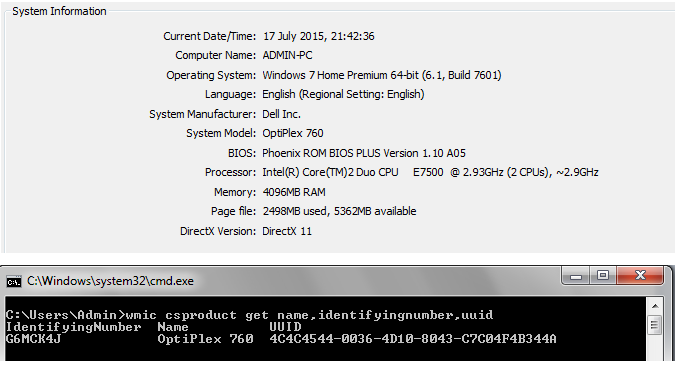Click the Operating System Windows 7 value

tap(382, 75)
